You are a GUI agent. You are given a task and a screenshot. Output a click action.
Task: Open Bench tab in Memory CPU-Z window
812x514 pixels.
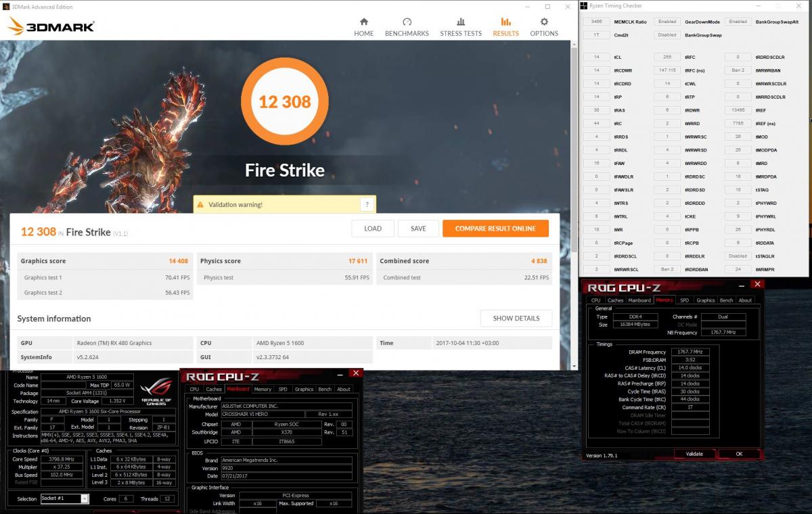click(x=726, y=300)
